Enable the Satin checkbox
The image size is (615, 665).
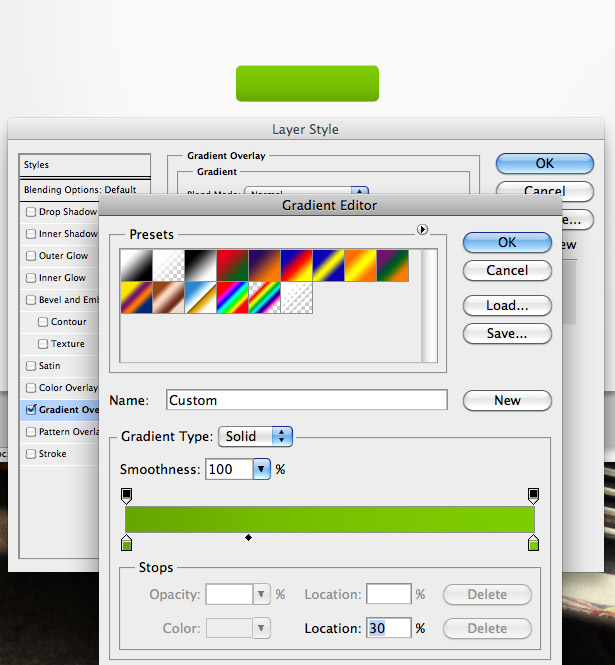pos(31,366)
